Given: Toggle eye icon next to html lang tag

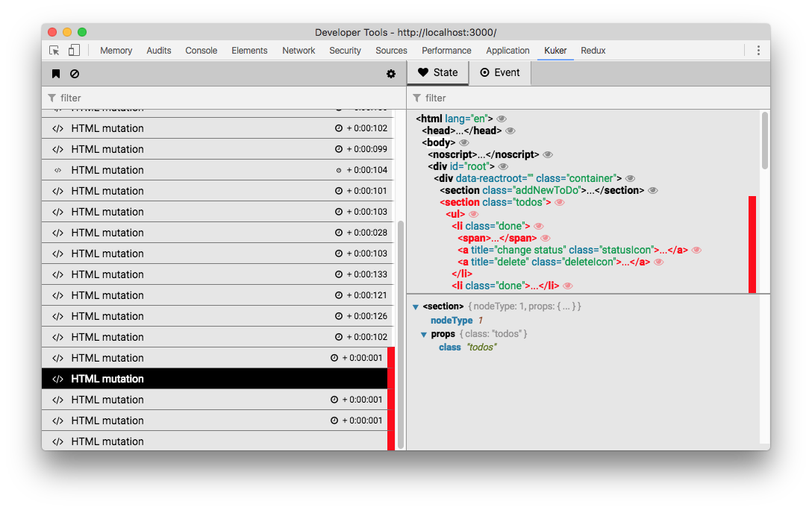Looking at the screenshot, I should coord(502,119).
